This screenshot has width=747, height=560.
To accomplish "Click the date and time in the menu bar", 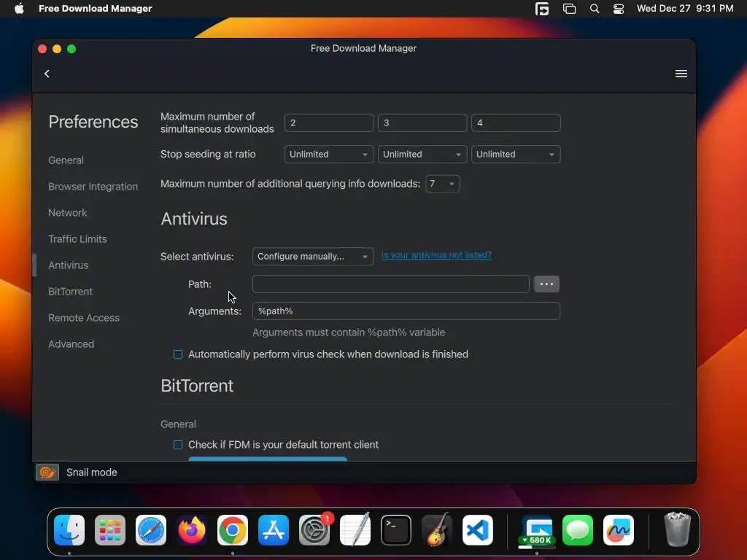I will tap(684, 9).
